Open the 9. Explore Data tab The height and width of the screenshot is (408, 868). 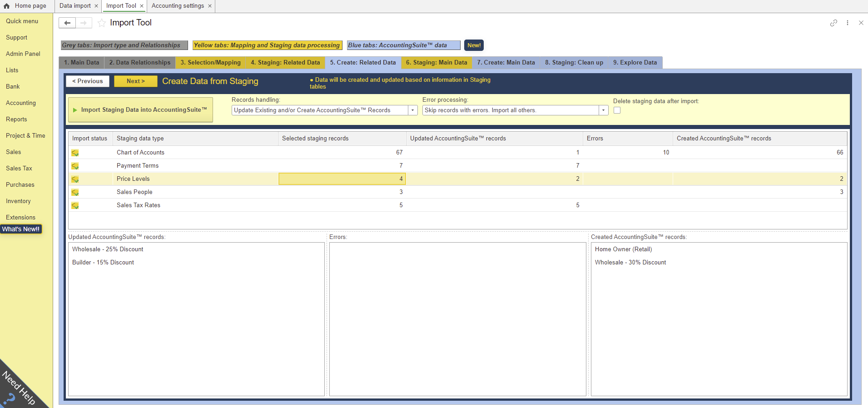635,63
